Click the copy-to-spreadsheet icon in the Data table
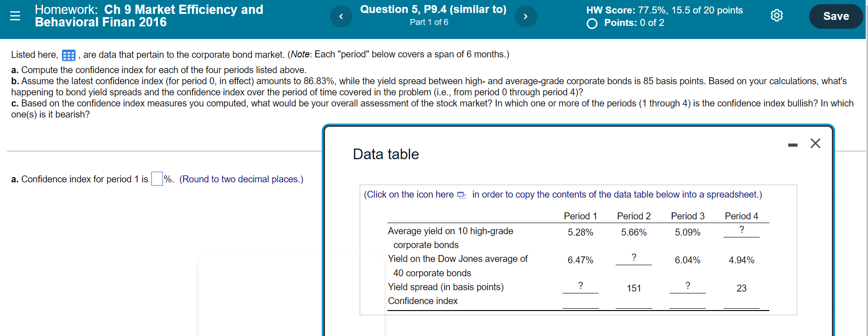The height and width of the screenshot is (336, 868). coord(461,195)
